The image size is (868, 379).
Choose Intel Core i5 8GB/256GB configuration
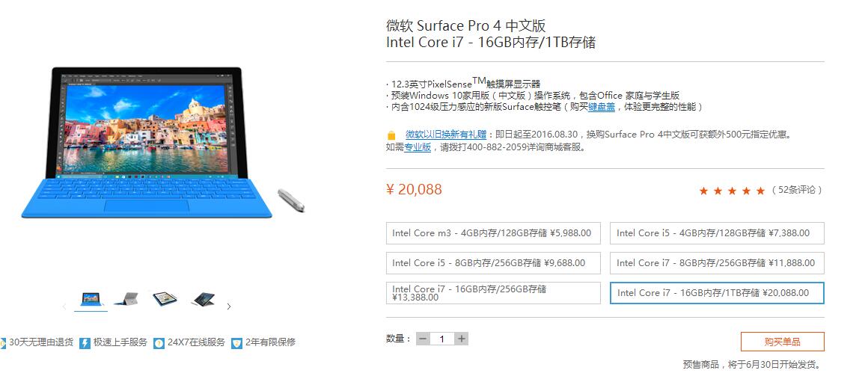493,263
